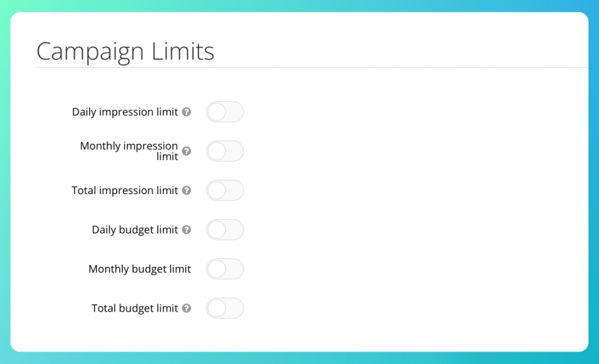Select the Monthly impression limit label text

pyautogui.click(x=129, y=151)
